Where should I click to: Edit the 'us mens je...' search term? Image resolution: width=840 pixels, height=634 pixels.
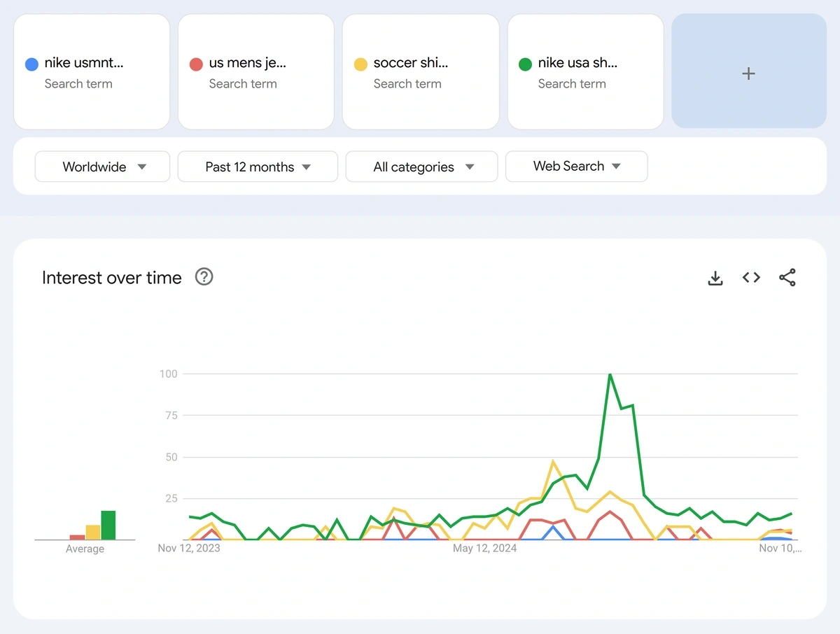pyautogui.click(x=248, y=63)
